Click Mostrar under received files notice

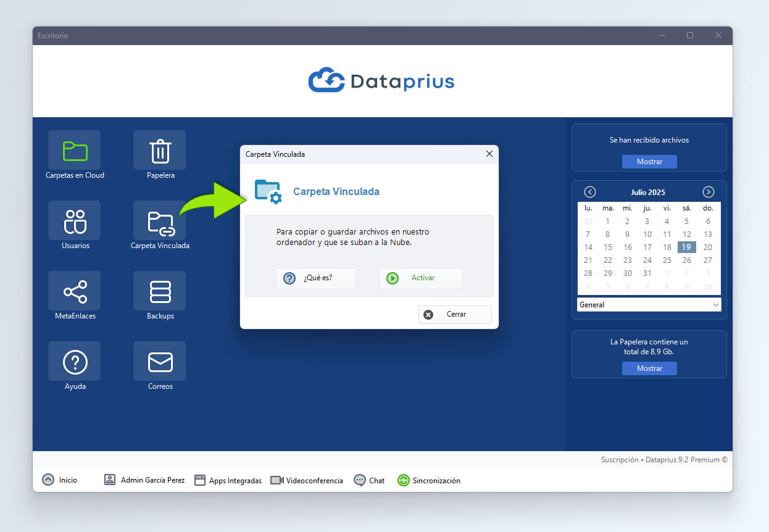pos(649,162)
